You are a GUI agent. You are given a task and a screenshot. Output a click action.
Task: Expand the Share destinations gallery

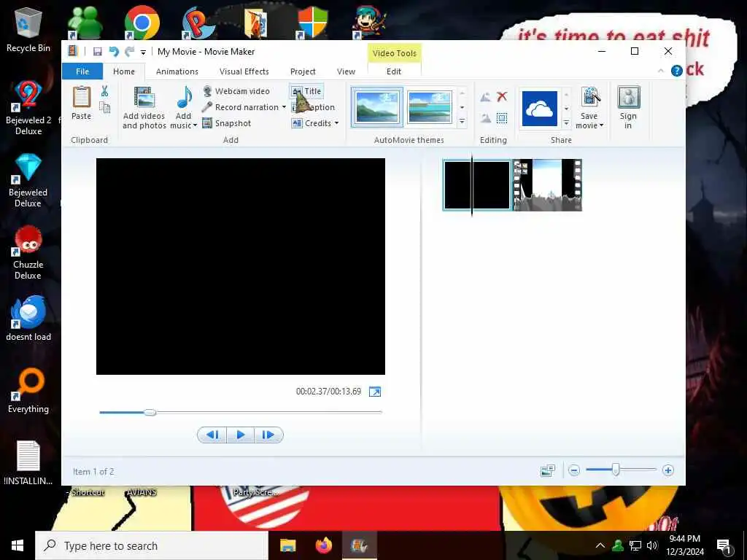566,122
